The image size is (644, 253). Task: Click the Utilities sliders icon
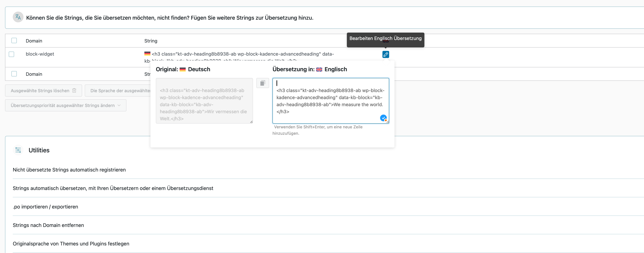(x=18, y=150)
